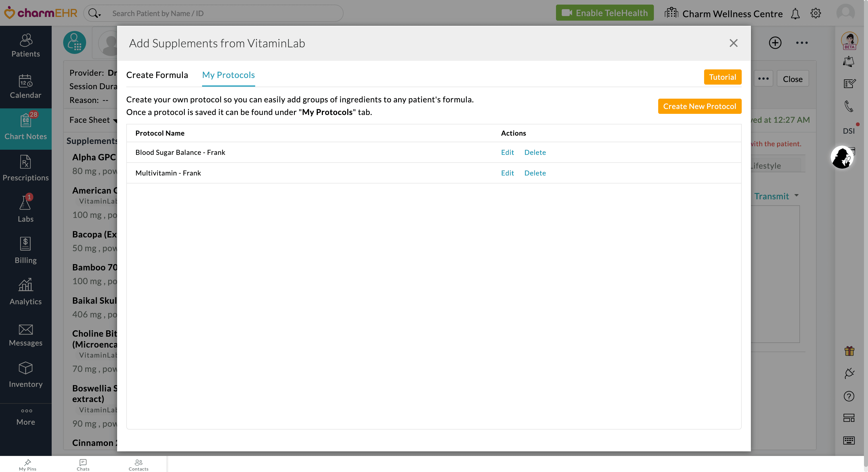Delete the Multivitamin - Frank protocol
Screen dimensions: 868x472
[535, 173]
